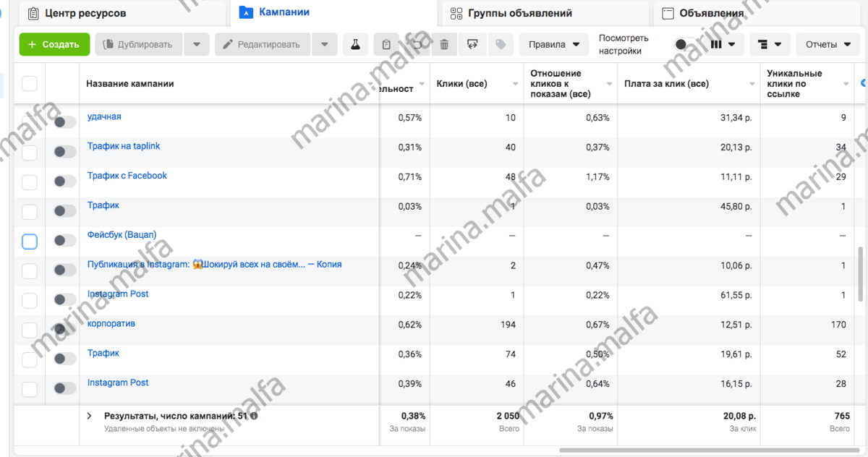The height and width of the screenshot is (457, 868).
Task: Tick the checkbox for Трафик на taplink
Action: coord(30,153)
